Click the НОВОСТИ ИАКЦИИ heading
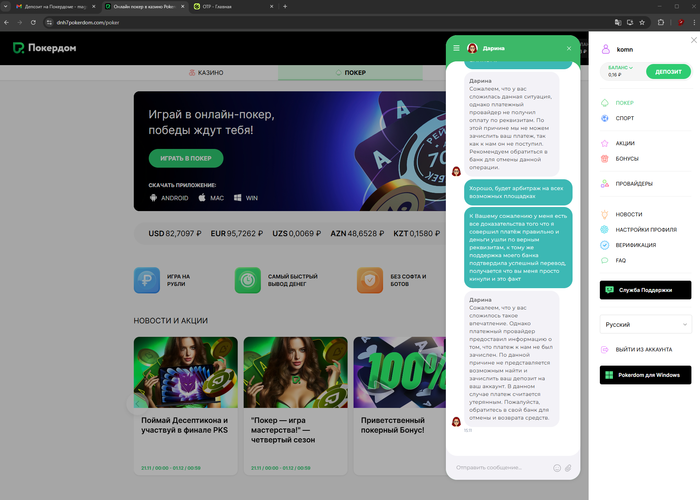 171,321
